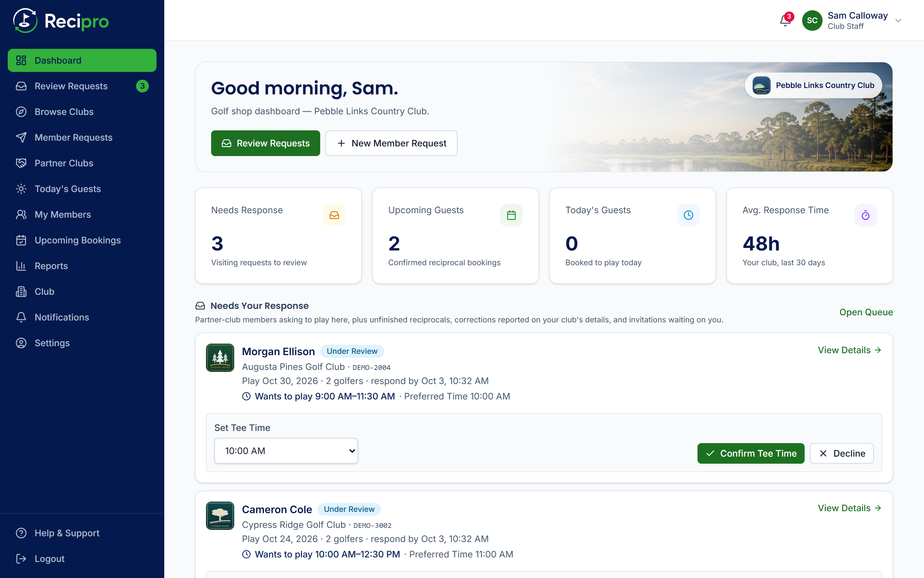Open Browse Clubs in sidebar
Viewport: 924px width, 578px height.
pos(82,112)
